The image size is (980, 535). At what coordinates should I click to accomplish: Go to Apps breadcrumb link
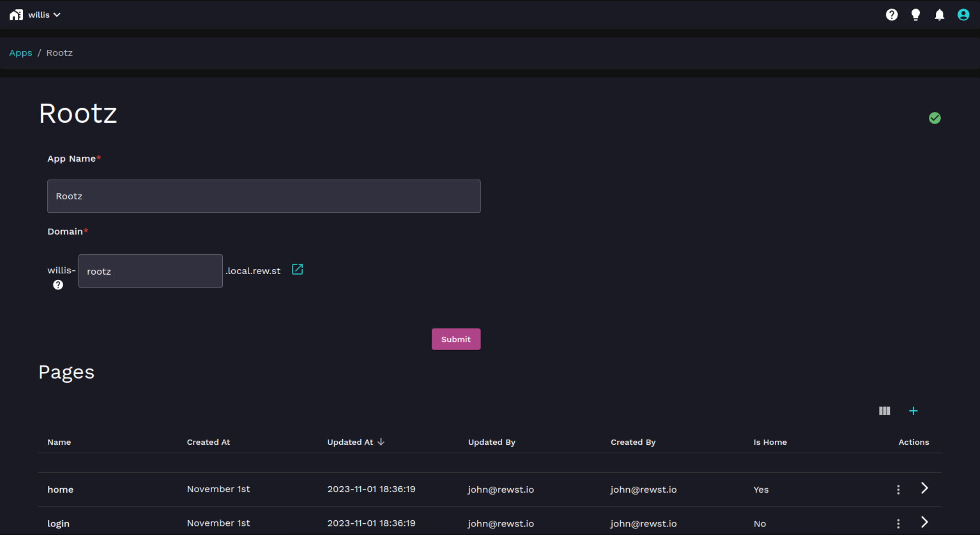click(20, 53)
